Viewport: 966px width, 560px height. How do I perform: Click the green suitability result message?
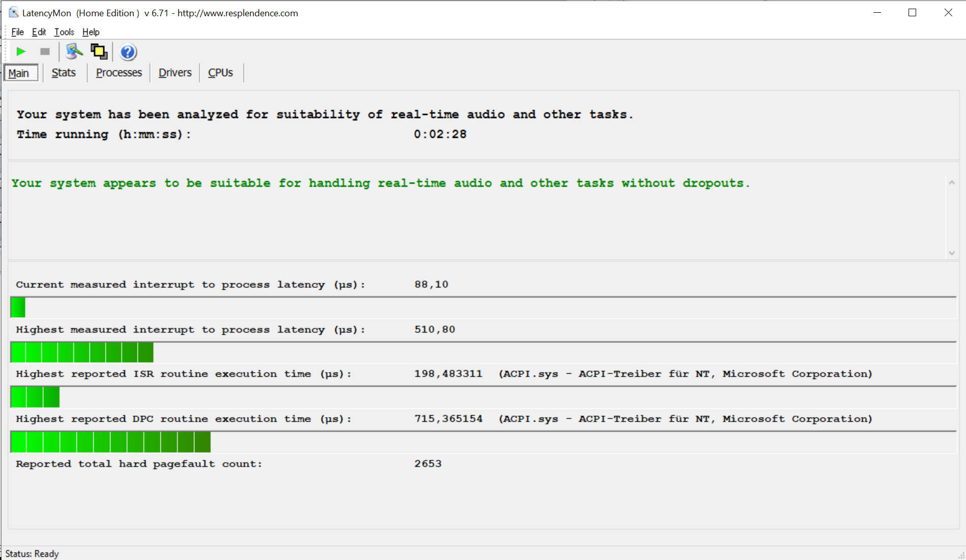click(380, 183)
